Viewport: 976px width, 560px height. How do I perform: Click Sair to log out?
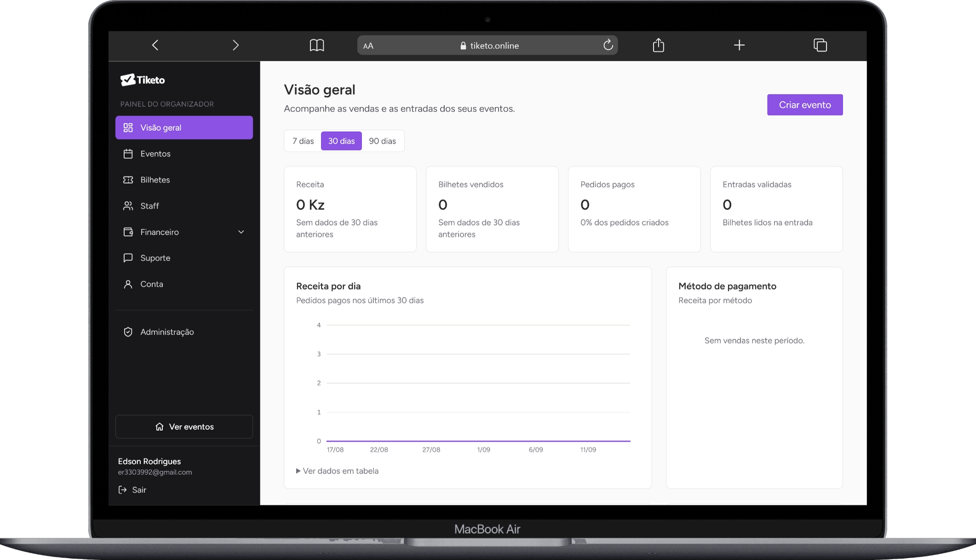[x=132, y=490]
